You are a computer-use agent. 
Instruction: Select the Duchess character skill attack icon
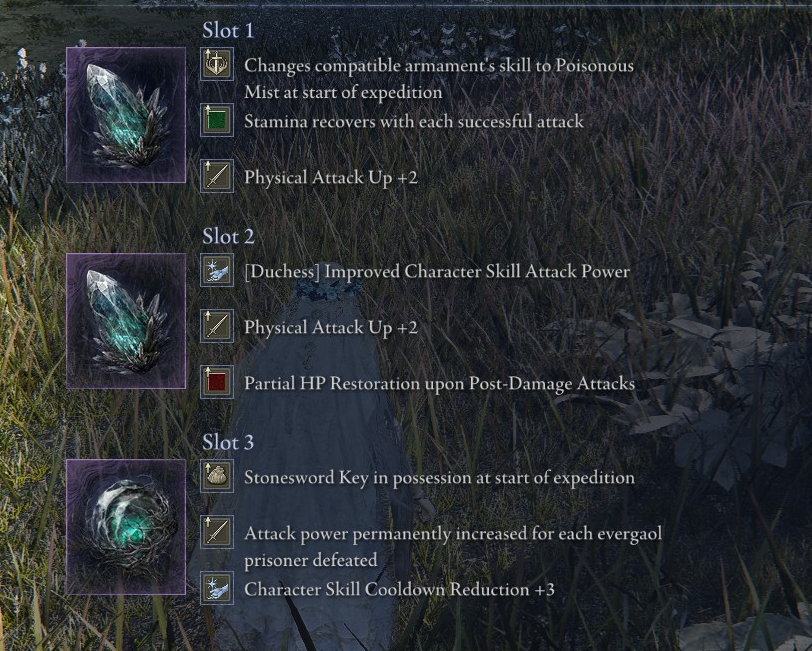(x=217, y=270)
